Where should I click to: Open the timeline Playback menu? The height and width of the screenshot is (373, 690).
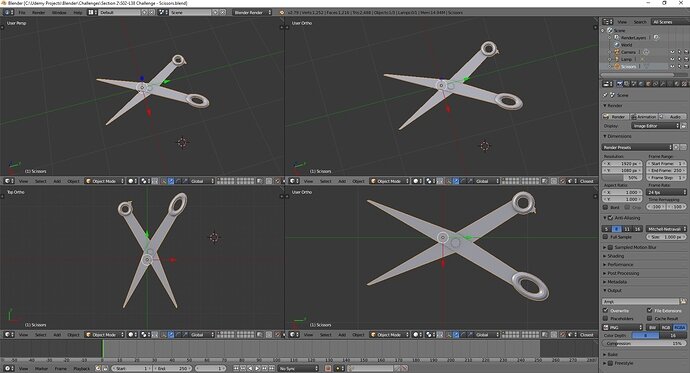tap(81, 368)
